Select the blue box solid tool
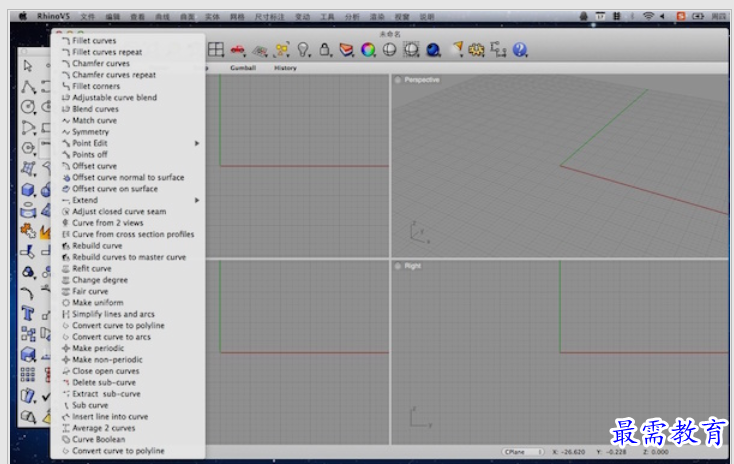This screenshot has width=734, height=464. click(28, 190)
